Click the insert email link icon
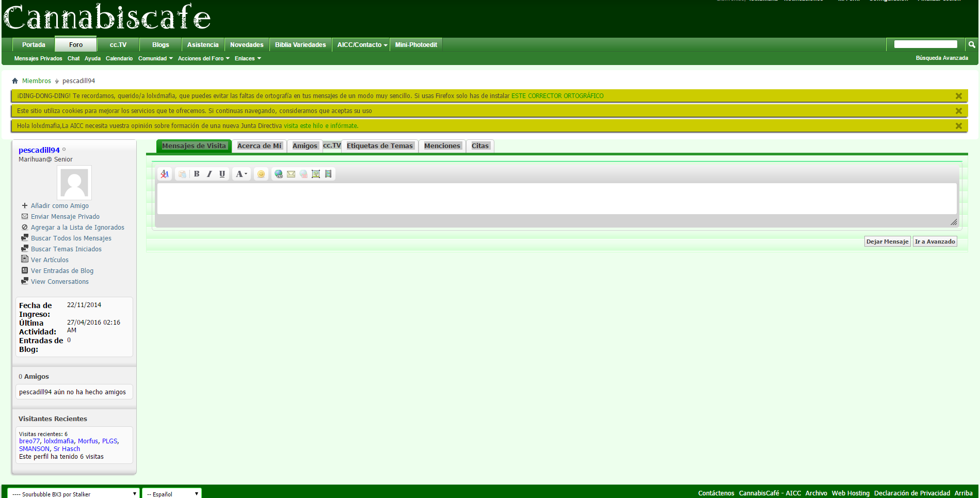Screen dimensions: 980x498 point(291,174)
